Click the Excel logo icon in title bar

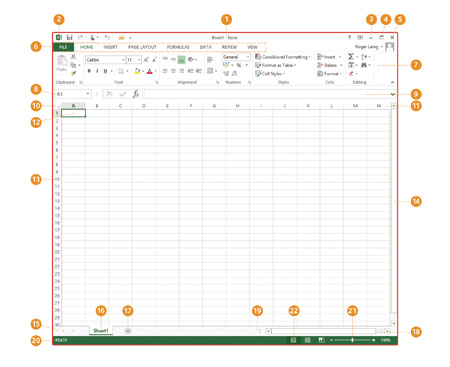(59, 37)
